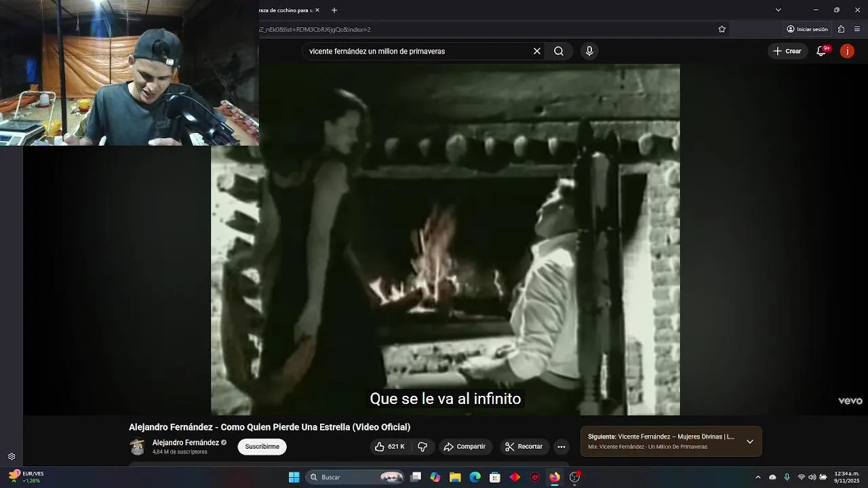The width and height of the screenshot is (868, 488).
Task: Click the video title text
Action: pos(269,427)
